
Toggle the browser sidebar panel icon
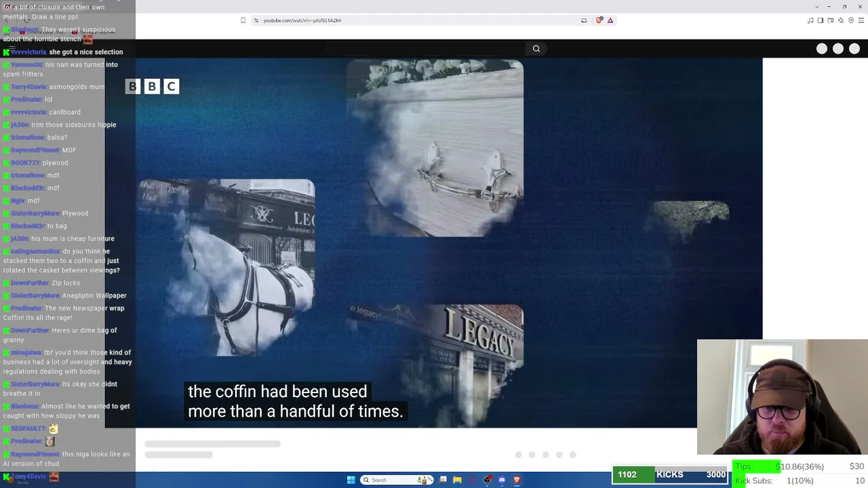821,20
